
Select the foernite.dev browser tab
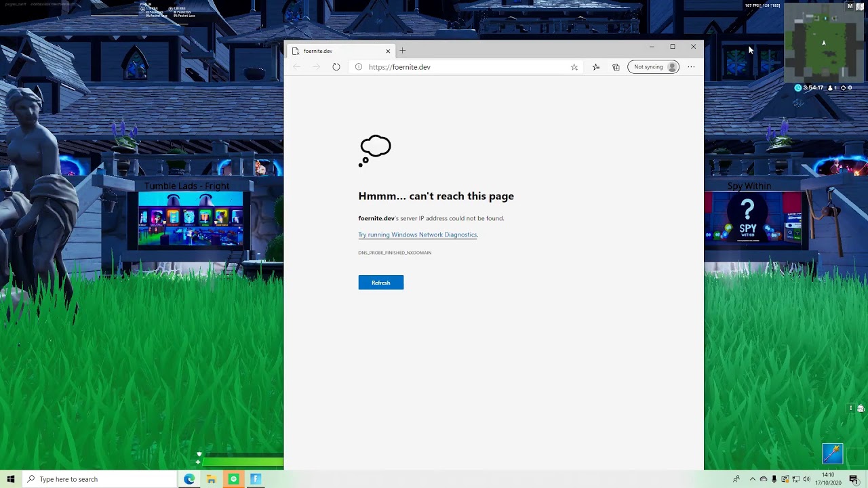click(x=341, y=51)
